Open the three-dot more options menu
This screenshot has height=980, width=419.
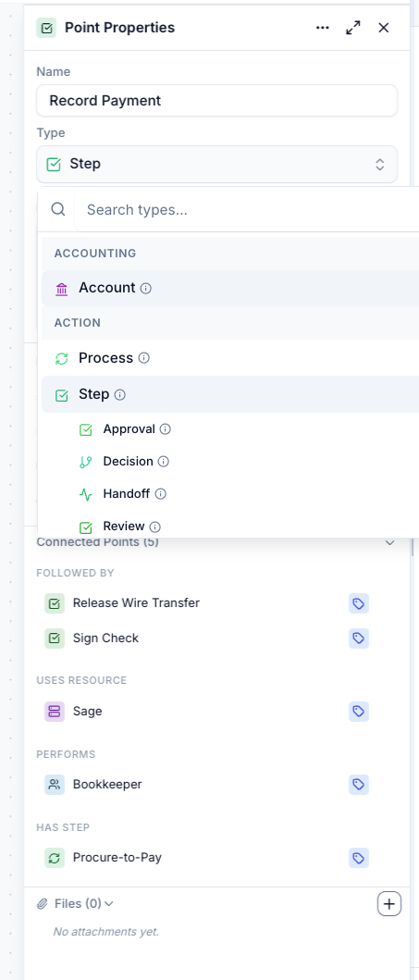click(322, 28)
